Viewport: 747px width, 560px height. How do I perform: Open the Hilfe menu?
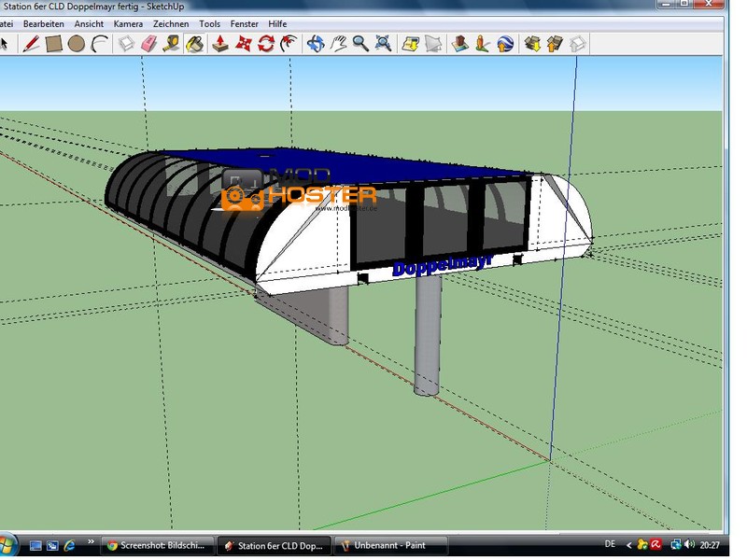pos(277,24)
